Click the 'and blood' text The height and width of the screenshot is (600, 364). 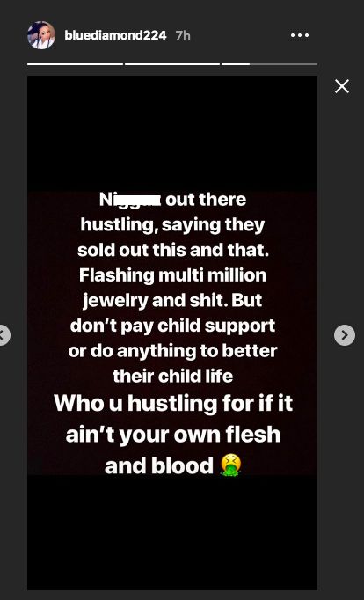pyautogui.click(x=158, y=466)
